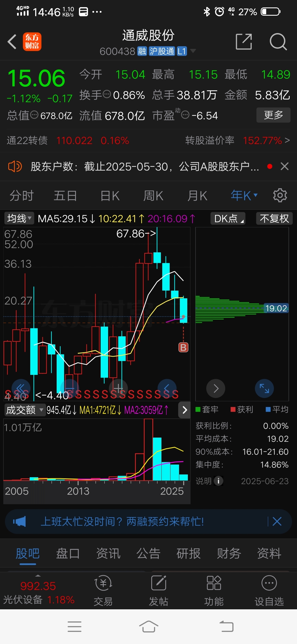Tap the blue 平均 legend swatch

coord(268,410)
